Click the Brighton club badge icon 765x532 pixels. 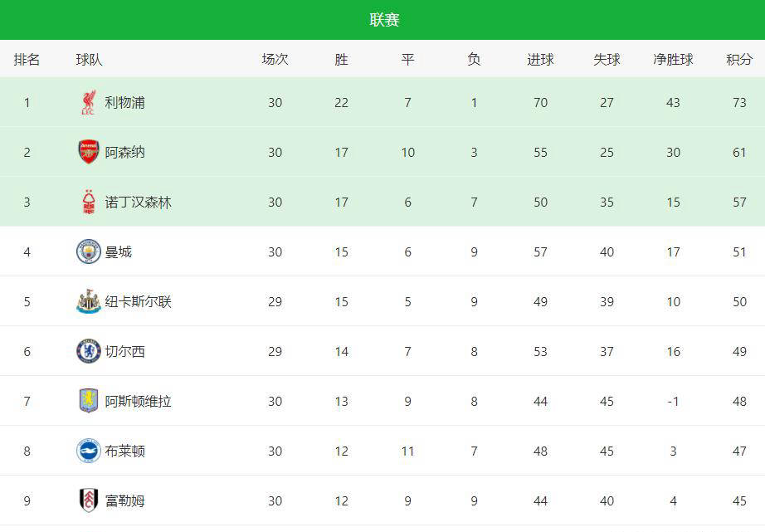point(88,451)
